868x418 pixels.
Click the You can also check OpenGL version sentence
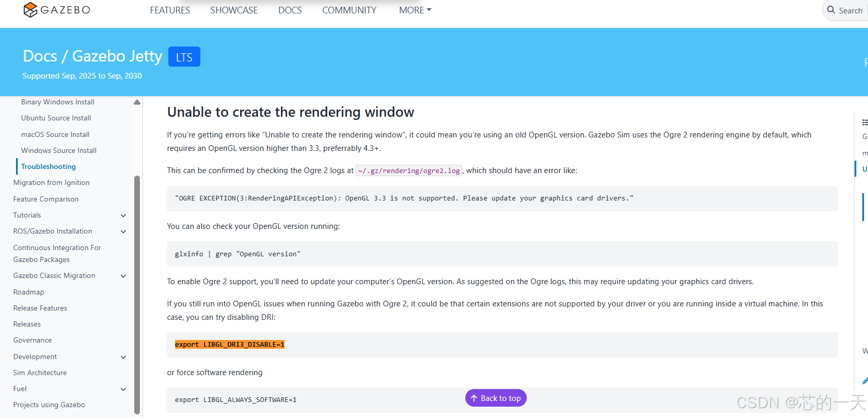click(254, 226)
